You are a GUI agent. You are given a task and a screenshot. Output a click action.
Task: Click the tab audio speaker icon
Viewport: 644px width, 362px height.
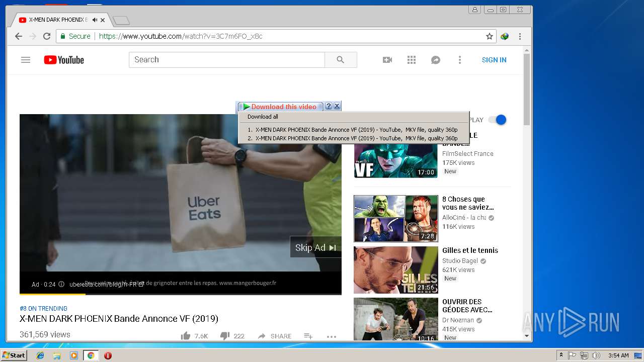(95, 20)
